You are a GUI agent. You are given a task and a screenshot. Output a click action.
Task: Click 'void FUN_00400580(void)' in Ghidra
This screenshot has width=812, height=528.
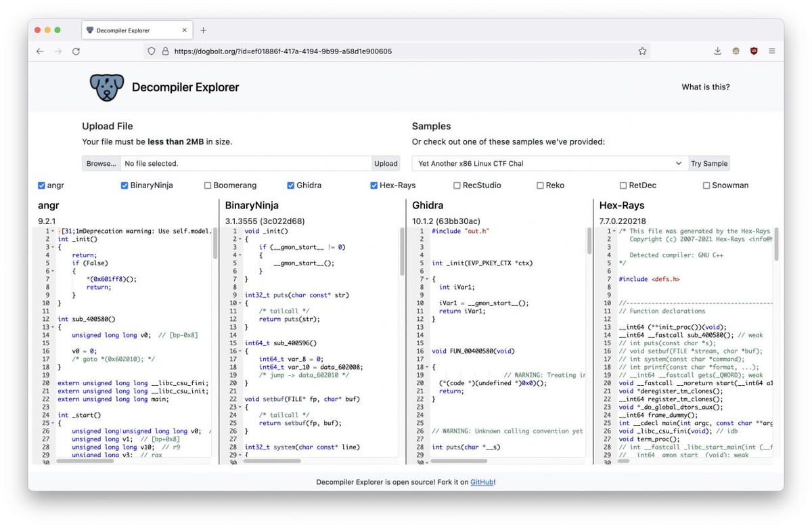(x=473, y=351)
